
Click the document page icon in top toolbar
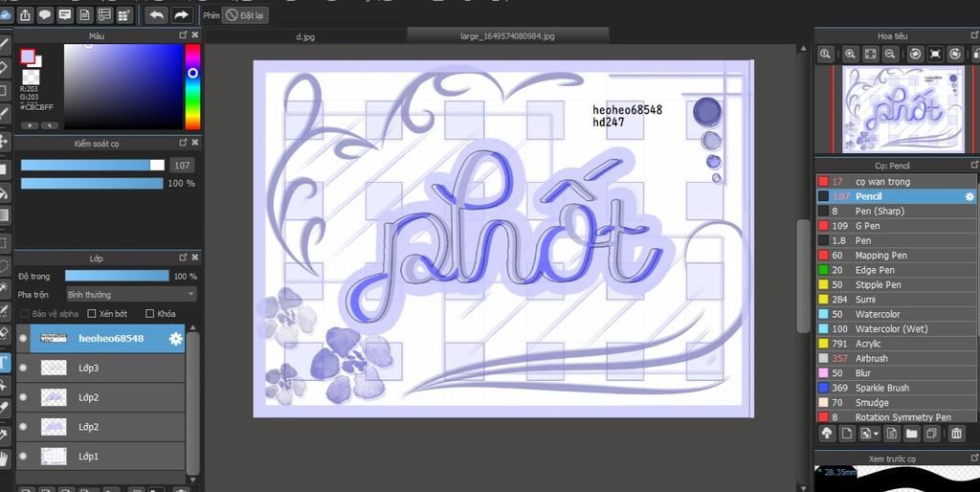click(x=84, y=15)
